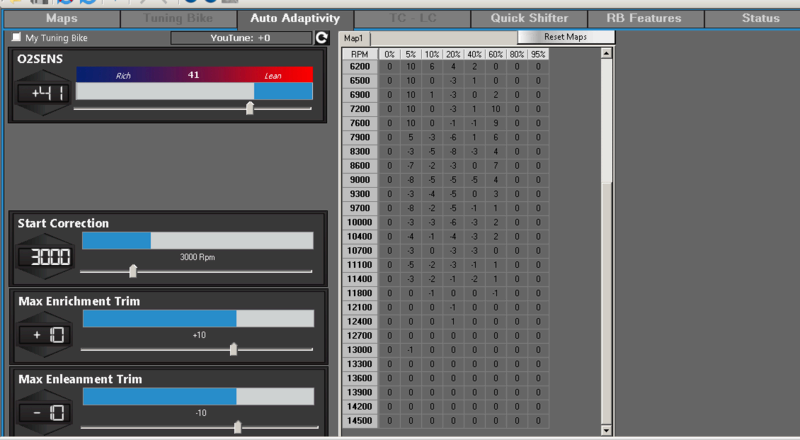
Task: Enable the My Tuning Bike checkbox
Action: click(x=16, y=38)
